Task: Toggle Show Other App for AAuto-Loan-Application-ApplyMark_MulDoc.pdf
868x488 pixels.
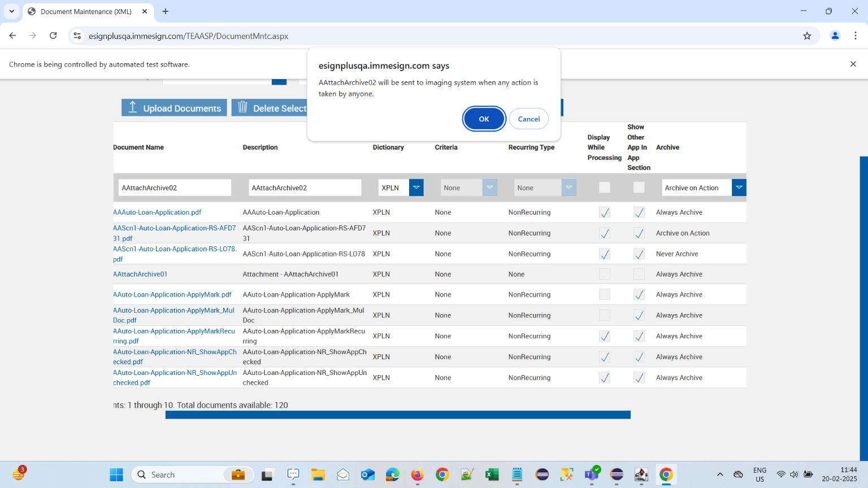Action: [x=639, y=315]
